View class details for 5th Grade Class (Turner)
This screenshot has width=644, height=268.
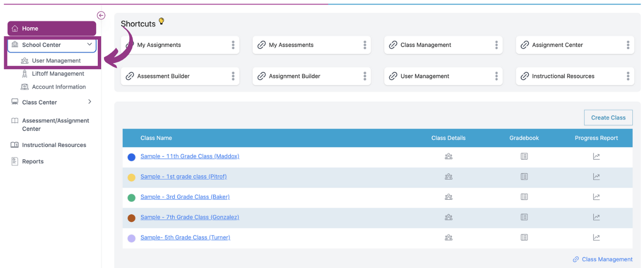pos(448,237)
